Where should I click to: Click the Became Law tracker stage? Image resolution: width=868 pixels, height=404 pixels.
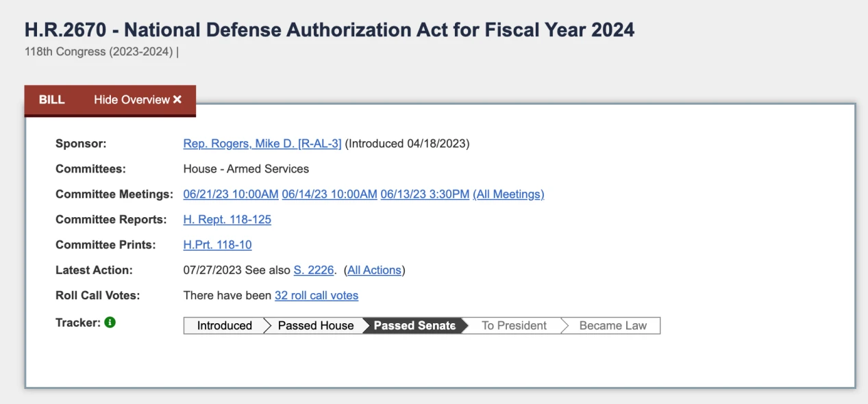click(x=612, y=326)
